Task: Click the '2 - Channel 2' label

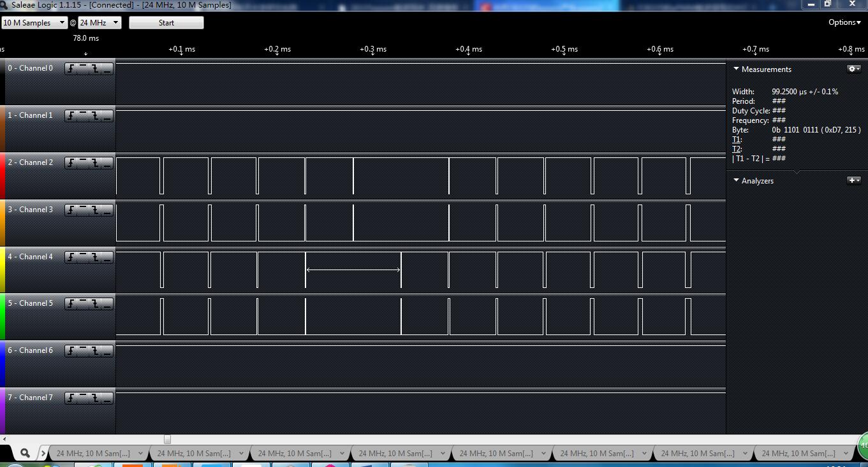Action: coord(31,162)
